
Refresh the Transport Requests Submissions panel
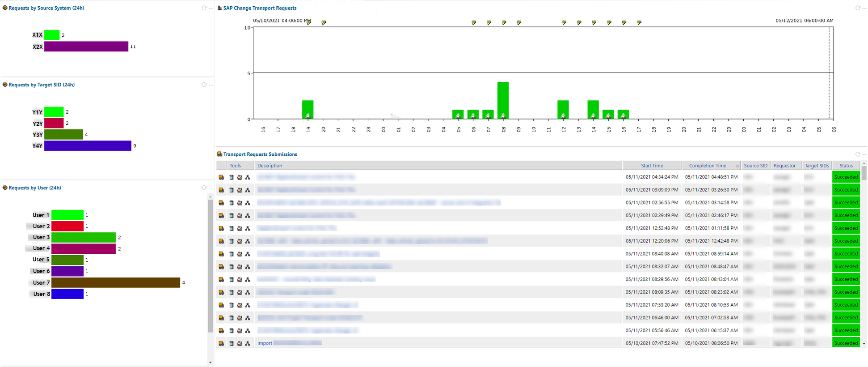pos(857,154)
